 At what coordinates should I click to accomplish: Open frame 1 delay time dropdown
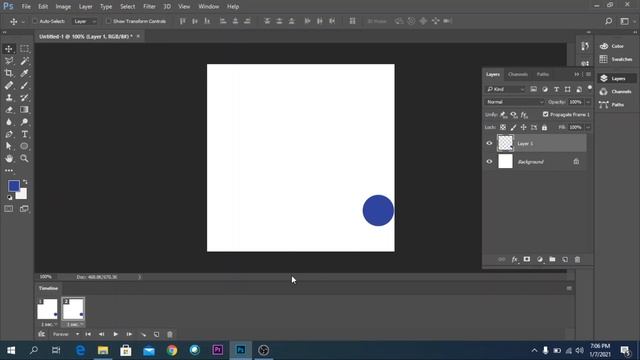49,324
